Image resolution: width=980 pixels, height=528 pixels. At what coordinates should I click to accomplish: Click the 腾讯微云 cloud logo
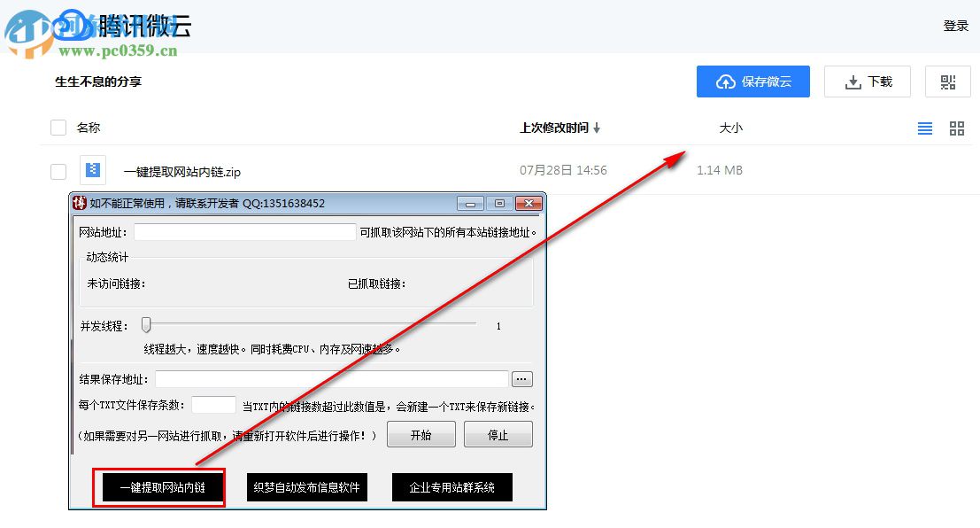[x=73, y=26]
